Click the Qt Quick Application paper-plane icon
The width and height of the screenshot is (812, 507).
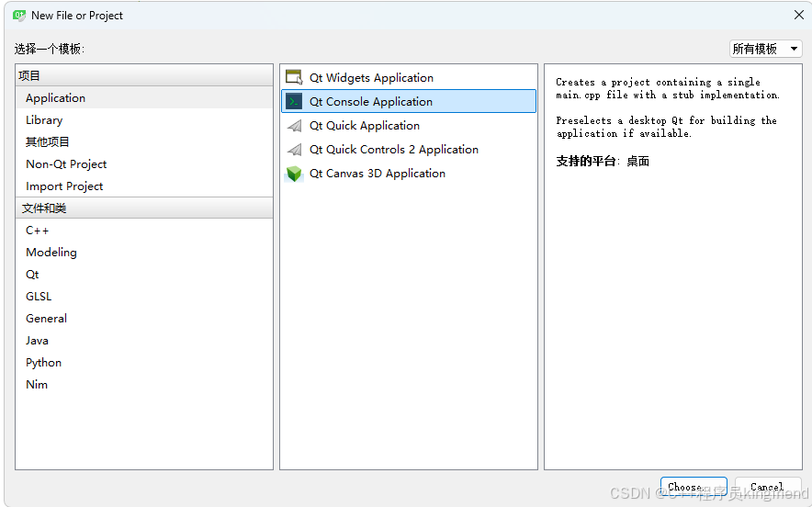pos(294,126)
